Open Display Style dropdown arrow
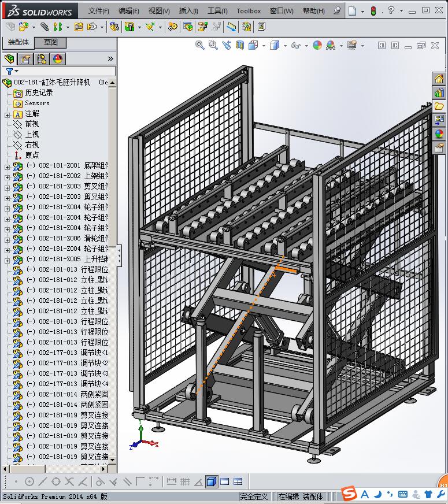The height and width of the screenshot is (504, 448). 285,46
